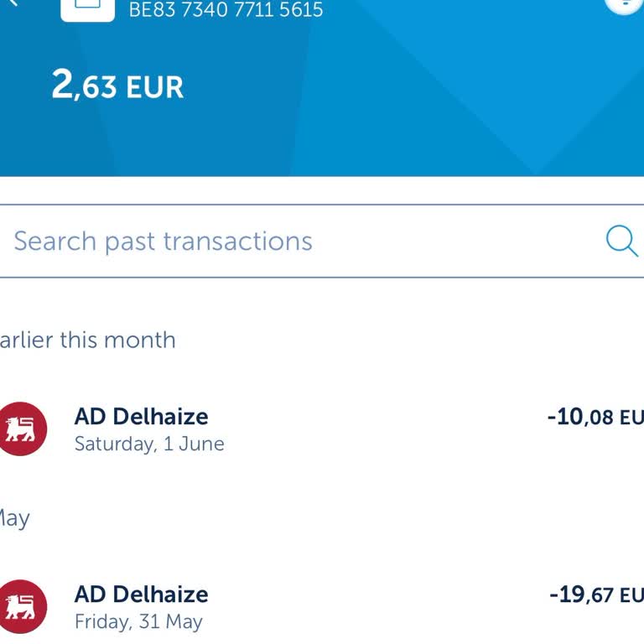Viewport: 644px width, 644px height.
Task: Click the Delhaize lion logo for 1 June
Action: (x=20, y=428)
